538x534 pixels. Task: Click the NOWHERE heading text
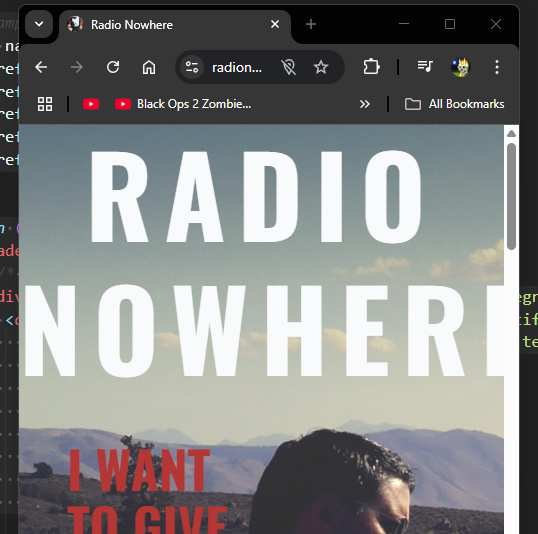[264, 331]
